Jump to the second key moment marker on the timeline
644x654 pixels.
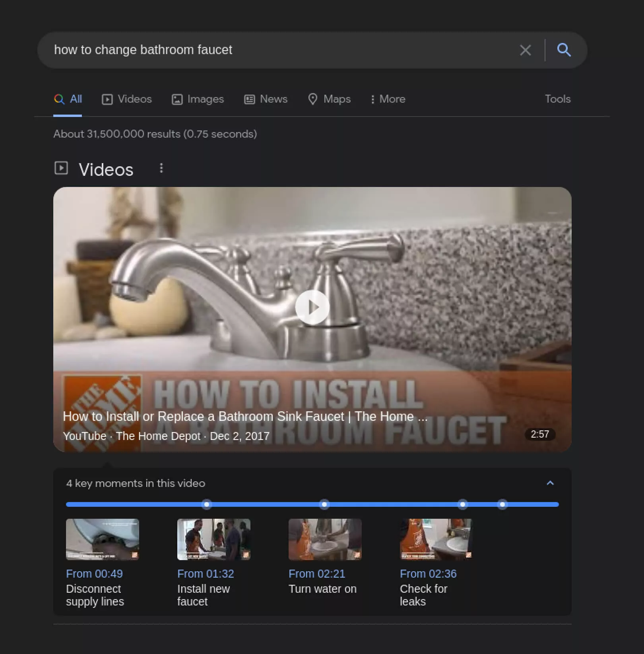[324, 504]
